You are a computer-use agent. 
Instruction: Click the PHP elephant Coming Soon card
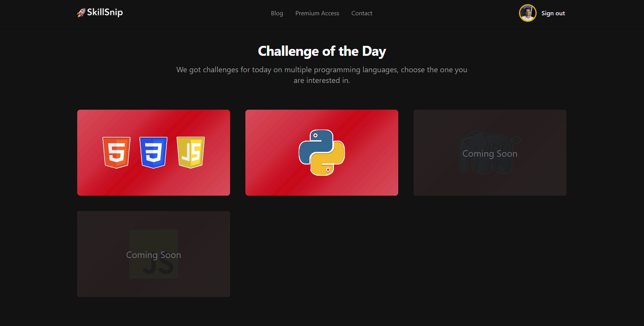[x=490, y=153]
